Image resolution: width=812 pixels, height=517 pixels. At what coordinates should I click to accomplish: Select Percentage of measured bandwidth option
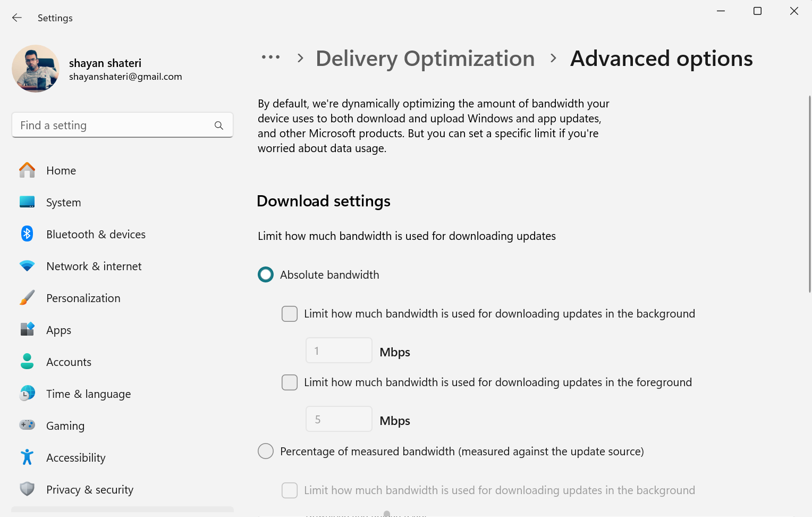[266, 452]
